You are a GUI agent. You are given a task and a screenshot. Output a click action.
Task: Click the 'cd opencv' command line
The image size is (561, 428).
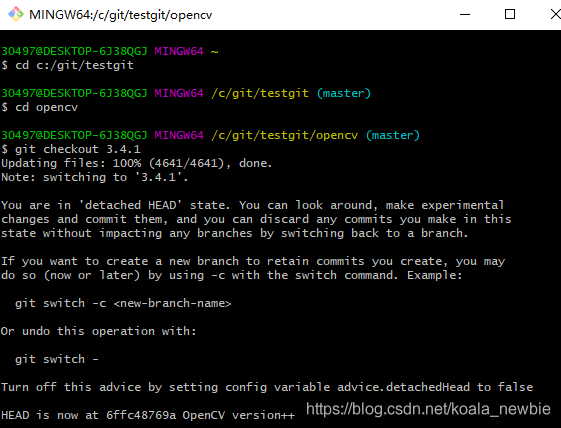(40, 107)
